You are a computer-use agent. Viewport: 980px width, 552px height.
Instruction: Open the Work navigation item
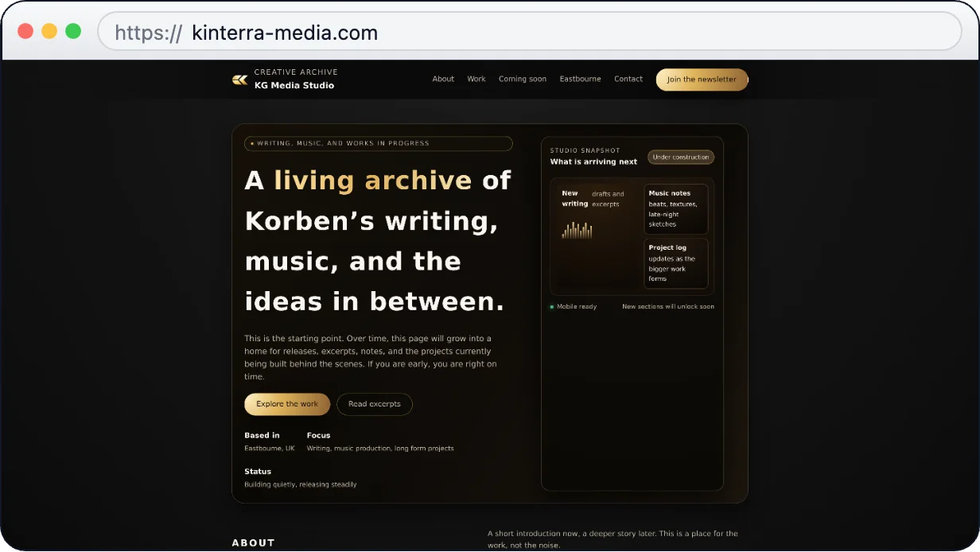tap(476, 79)
